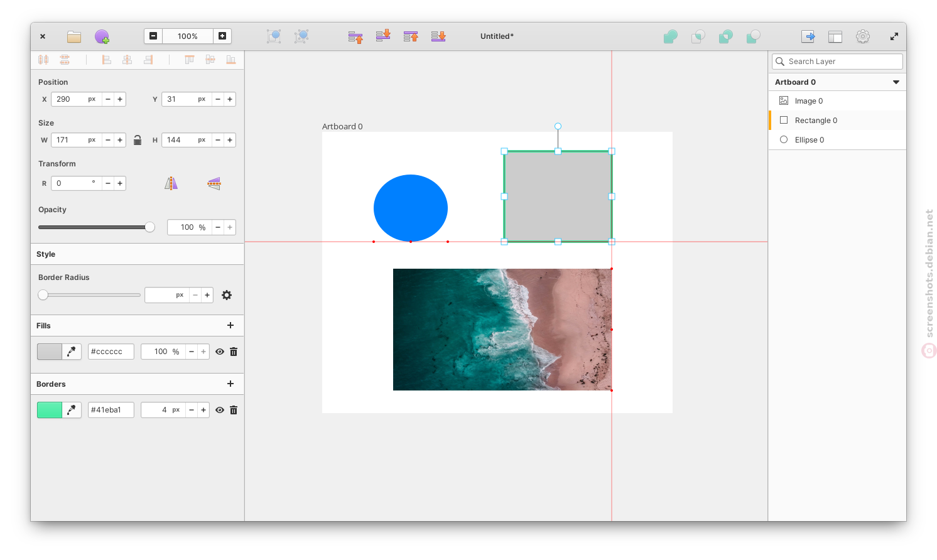Open the green border color swatch

pos(50,410)
